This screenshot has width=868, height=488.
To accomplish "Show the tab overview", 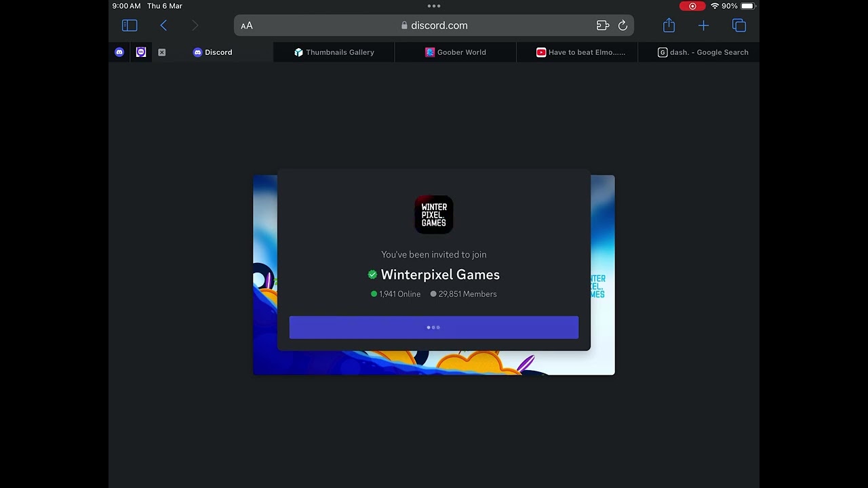I will point(739,26).
